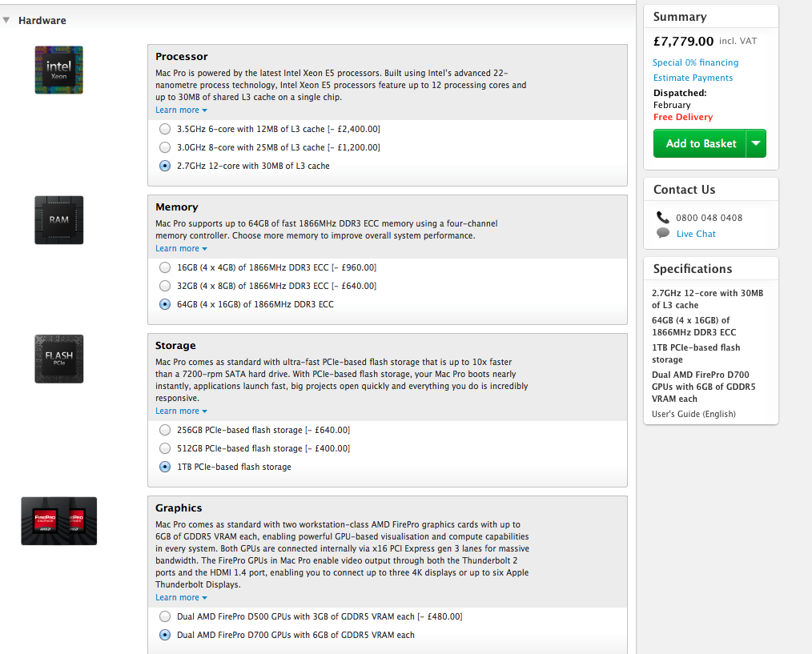812x654 pixels.
Task: Pick Dual AMD FirePro D500 GPUs
Action: pyautogui.click(x=165, y=616)
